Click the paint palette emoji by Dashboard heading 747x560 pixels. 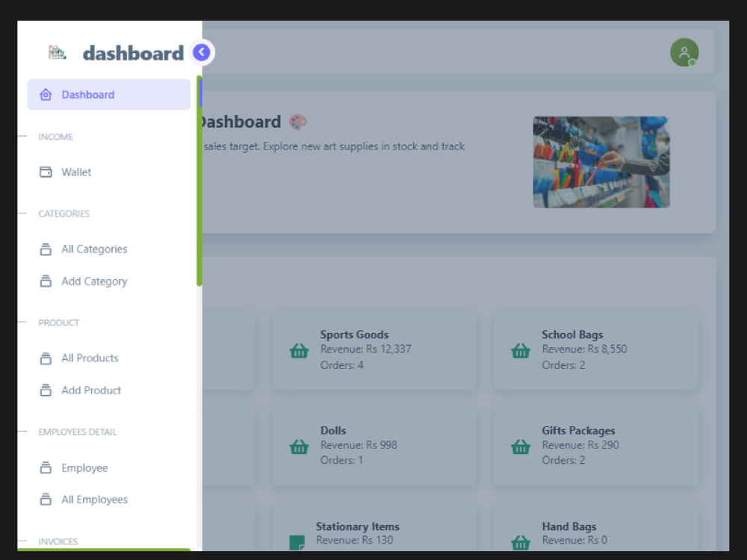pyautogui.click(x=298, y=122)
